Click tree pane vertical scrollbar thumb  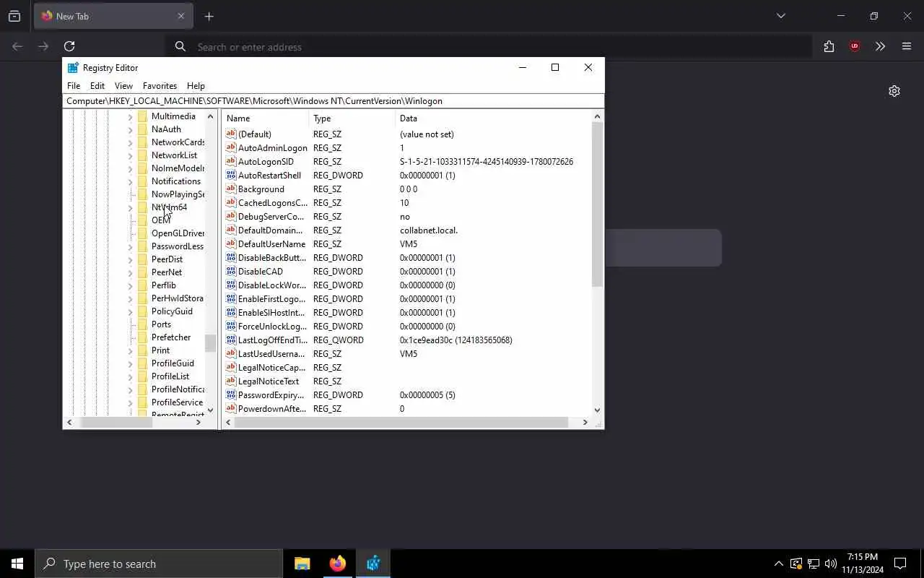(x=210, y=343)
